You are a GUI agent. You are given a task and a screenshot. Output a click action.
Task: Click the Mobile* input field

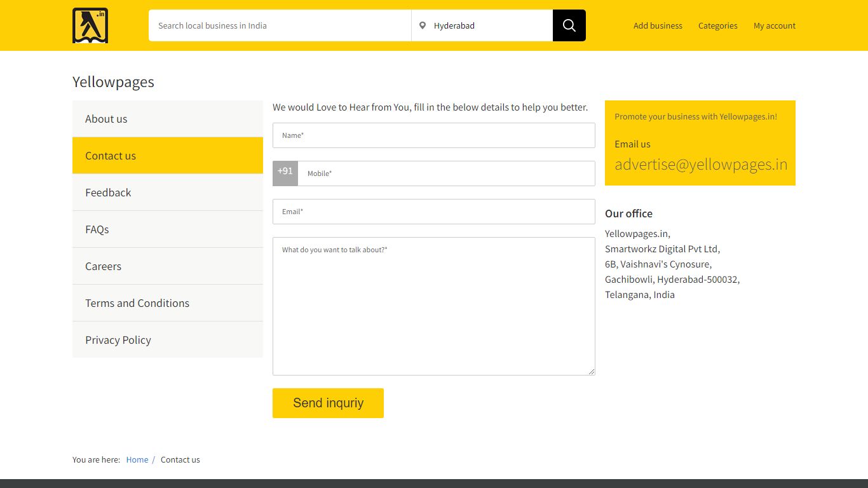click(x=447, y=173)
